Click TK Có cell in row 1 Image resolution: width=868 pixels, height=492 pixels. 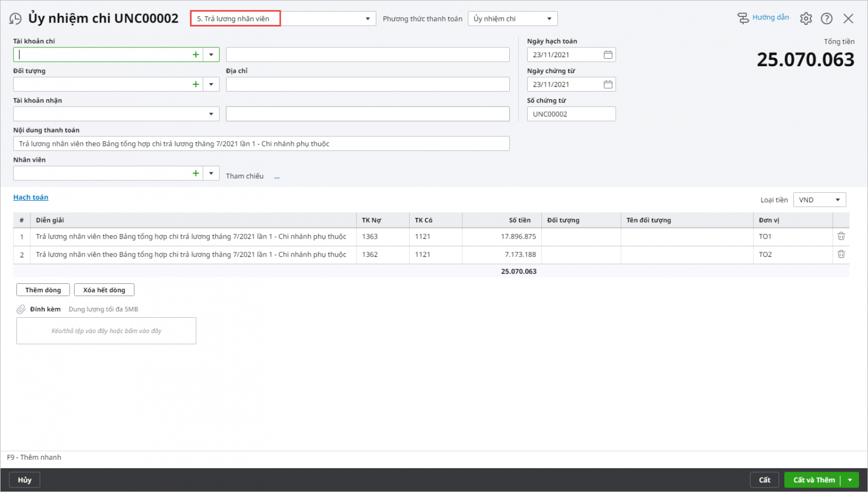pyautogui.click(x=436, y=236)
